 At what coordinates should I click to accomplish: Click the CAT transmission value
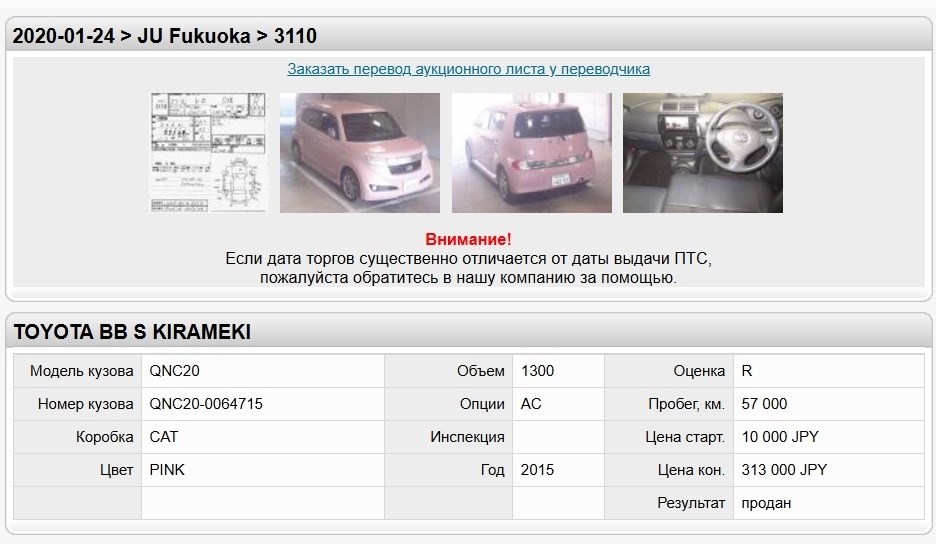164,437
